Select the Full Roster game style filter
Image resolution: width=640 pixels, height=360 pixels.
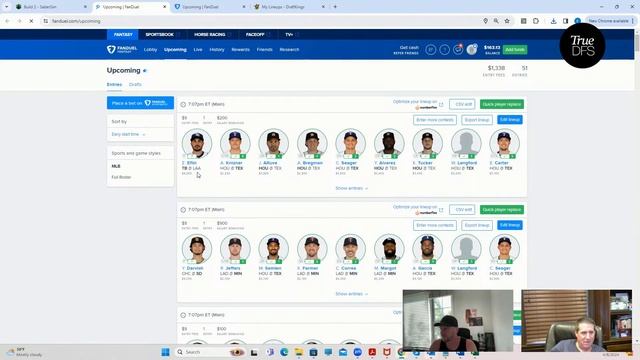click(121, 177)
